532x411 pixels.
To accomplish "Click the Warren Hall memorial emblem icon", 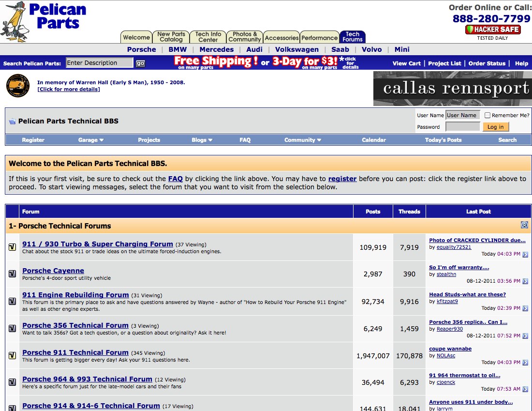I will tap(18, 86).
